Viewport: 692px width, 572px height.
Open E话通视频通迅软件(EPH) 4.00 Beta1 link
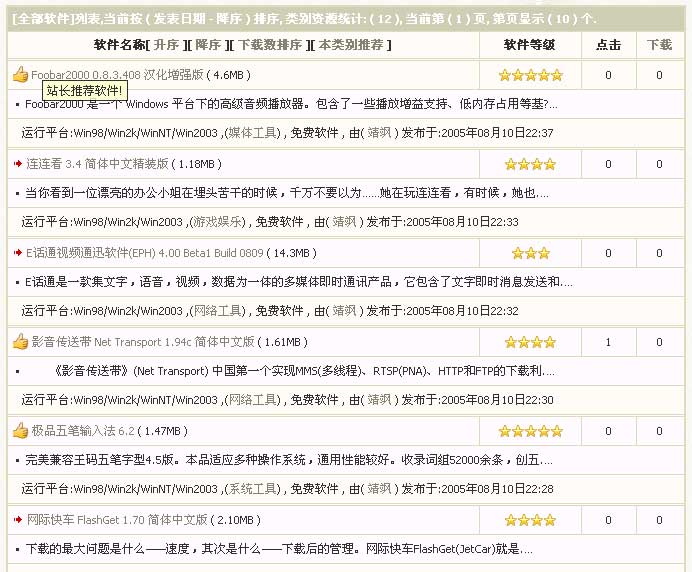click(x=145, y=253)
